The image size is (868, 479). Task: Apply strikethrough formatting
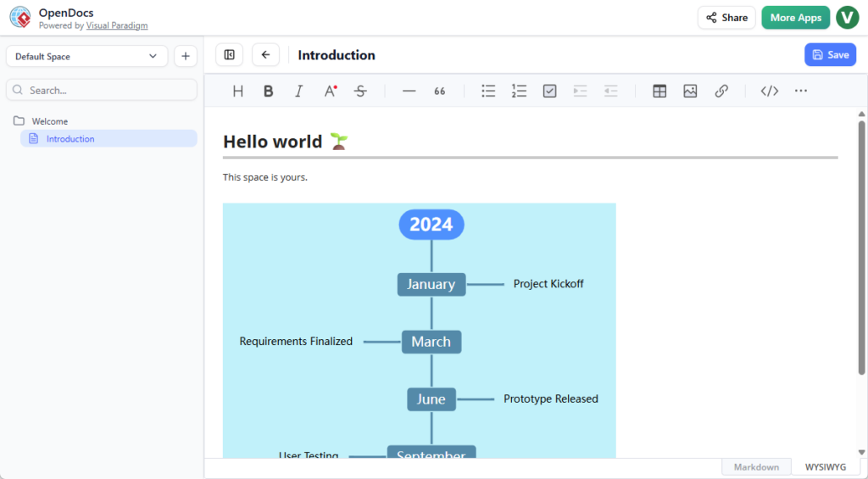360,92
